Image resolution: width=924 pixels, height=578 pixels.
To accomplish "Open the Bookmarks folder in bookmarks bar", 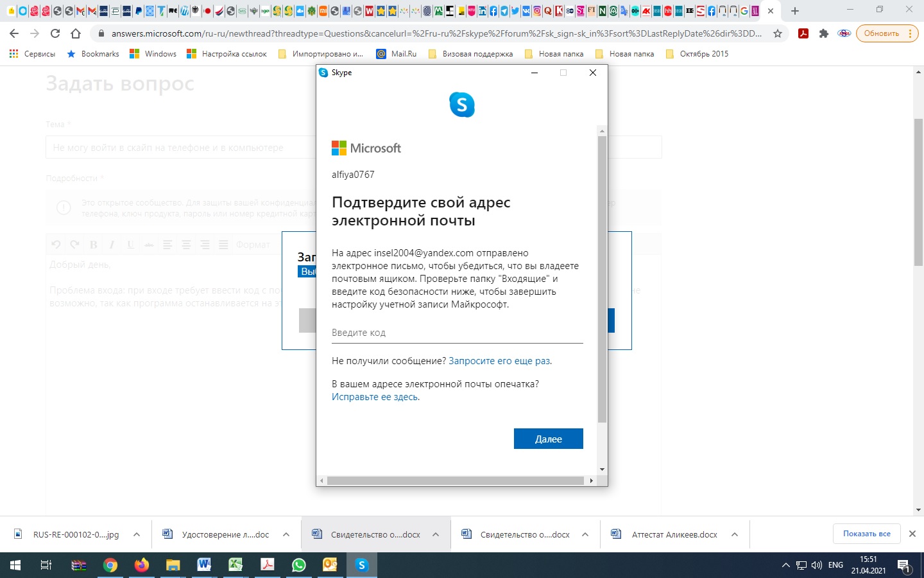I will click(x=93, y=54).
